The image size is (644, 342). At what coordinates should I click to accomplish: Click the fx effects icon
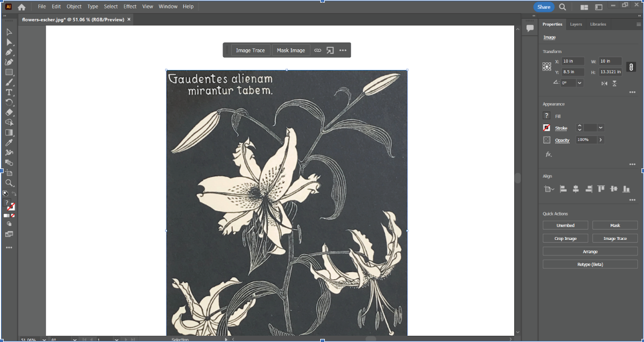(x=548, y=154)
